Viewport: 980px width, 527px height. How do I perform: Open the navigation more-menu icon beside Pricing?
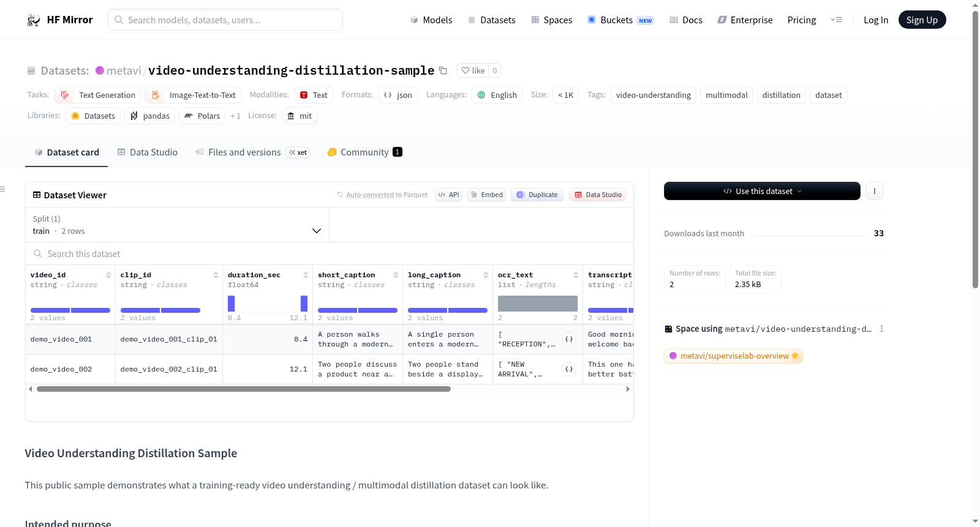tap(836, 20)
